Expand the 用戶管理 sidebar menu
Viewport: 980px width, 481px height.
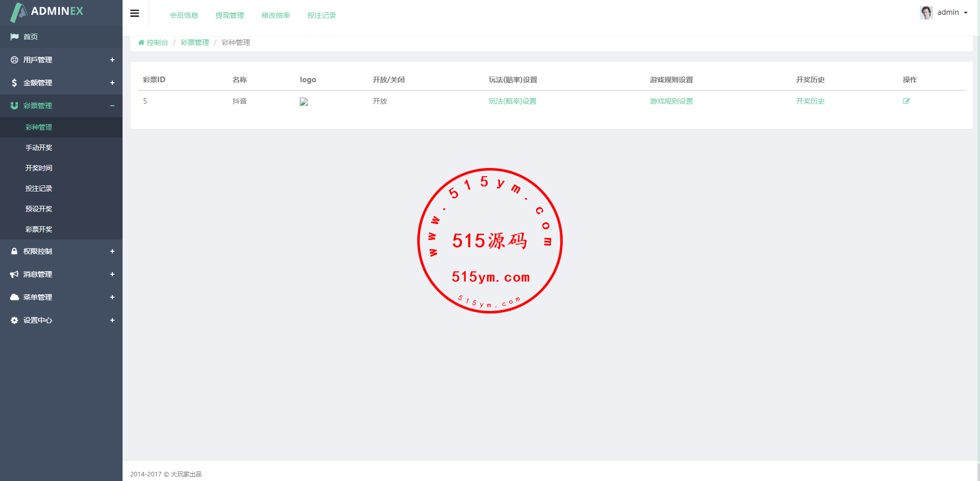[x=61, y=60]
